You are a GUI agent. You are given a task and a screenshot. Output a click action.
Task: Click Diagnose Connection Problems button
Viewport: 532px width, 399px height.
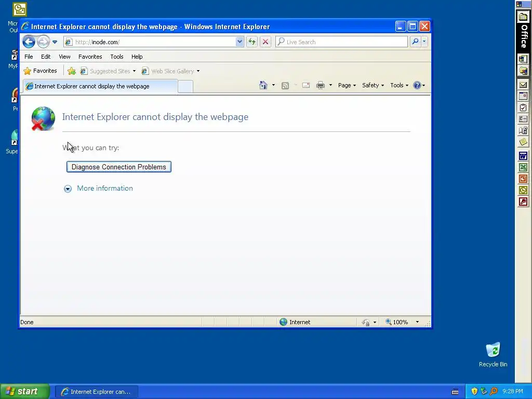tap(119, 167)
